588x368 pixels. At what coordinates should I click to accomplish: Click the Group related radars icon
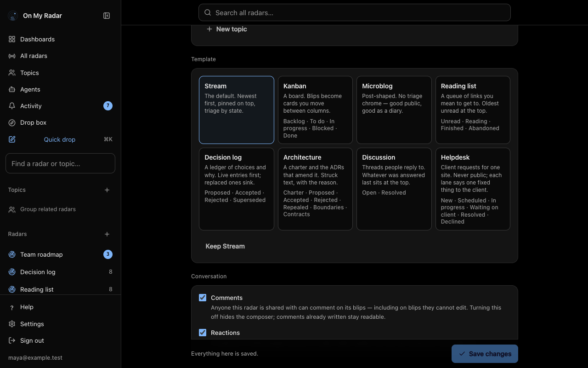(12, 209)
